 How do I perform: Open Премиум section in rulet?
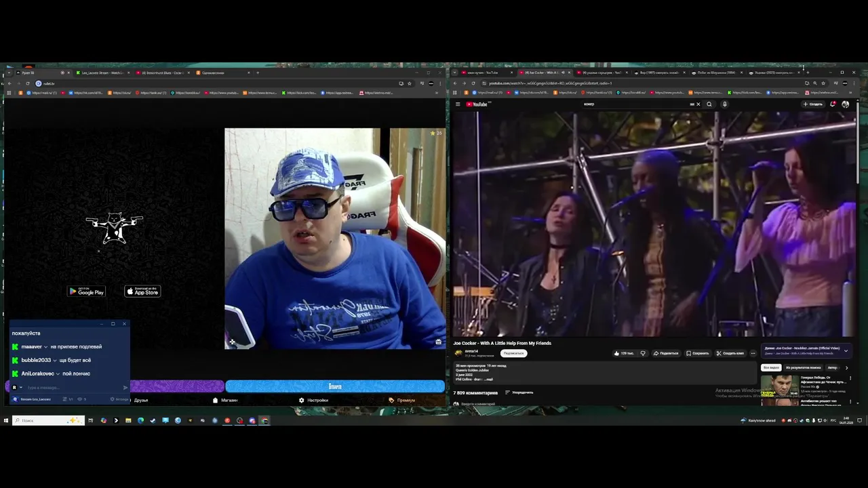[x=401, y=400]
